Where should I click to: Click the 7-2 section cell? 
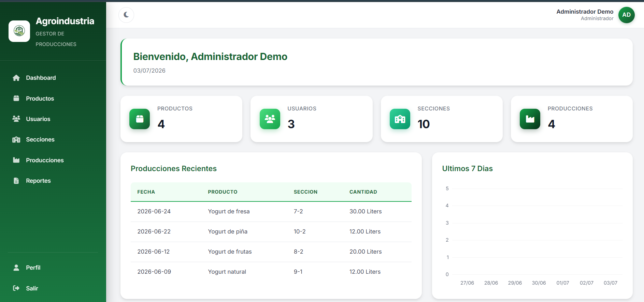(298, 211)
